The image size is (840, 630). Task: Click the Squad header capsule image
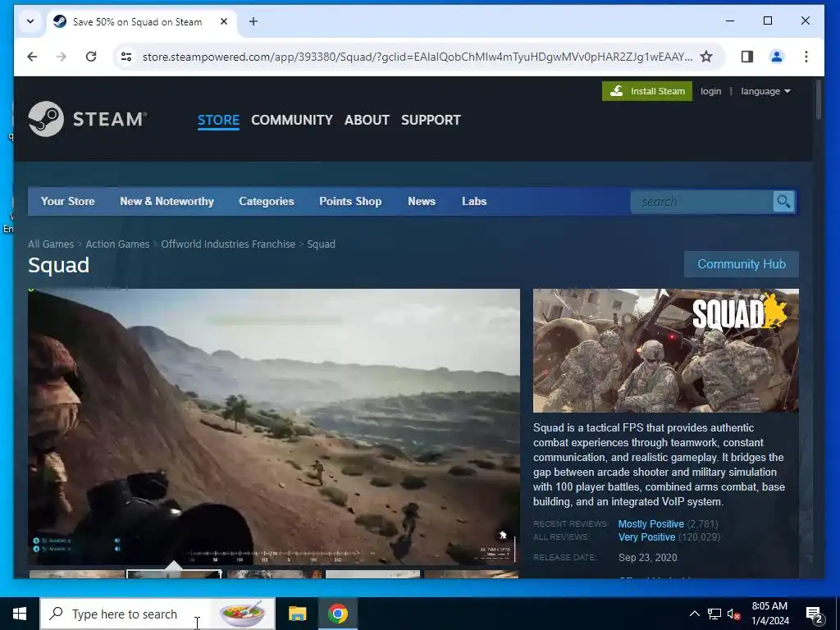pos(666,350)
